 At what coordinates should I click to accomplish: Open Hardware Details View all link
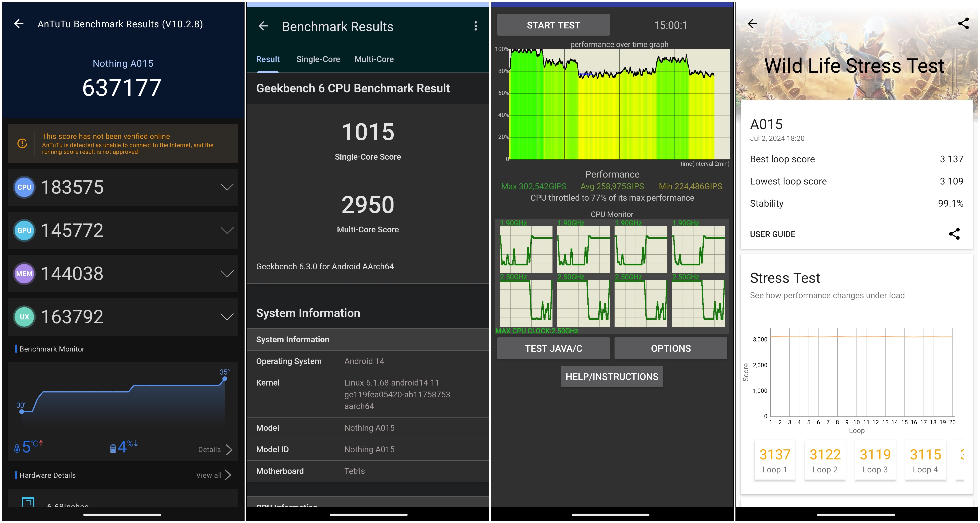coord(213,475)
